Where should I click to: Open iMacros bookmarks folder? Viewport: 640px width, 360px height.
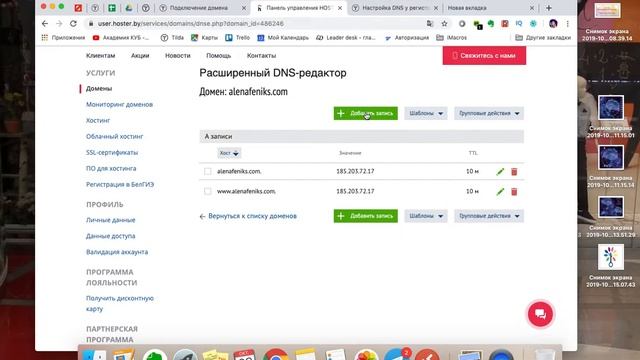point(451,38)
